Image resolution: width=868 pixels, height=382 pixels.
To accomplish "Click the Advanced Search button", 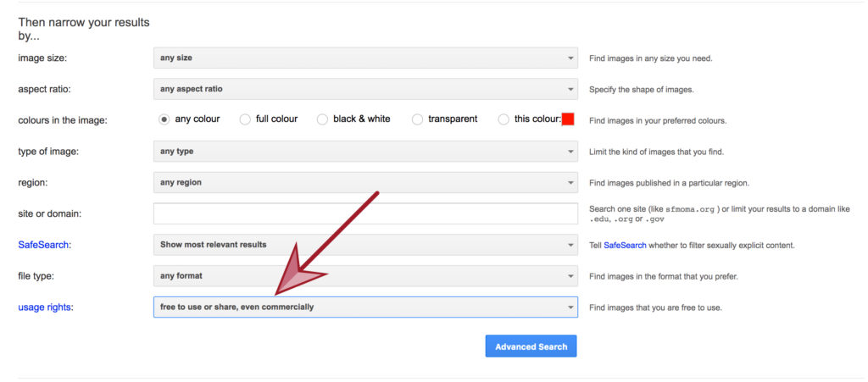I will [531, 346].
